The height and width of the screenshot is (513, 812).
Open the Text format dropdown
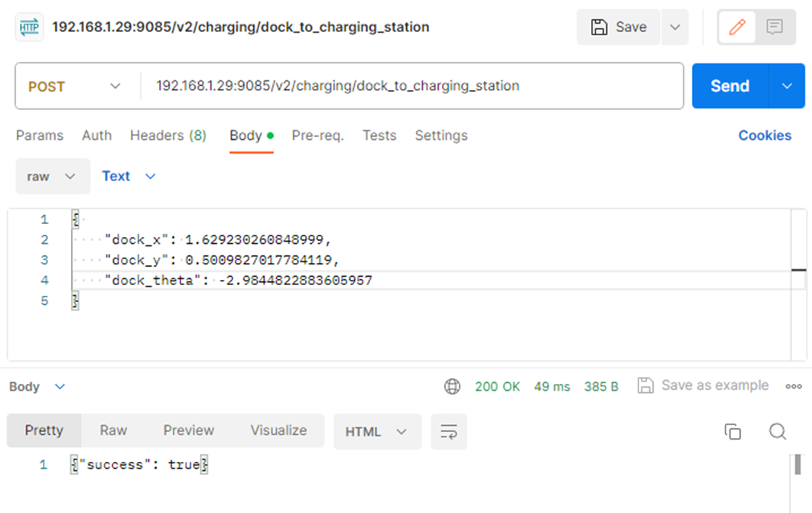coord(128,177)
